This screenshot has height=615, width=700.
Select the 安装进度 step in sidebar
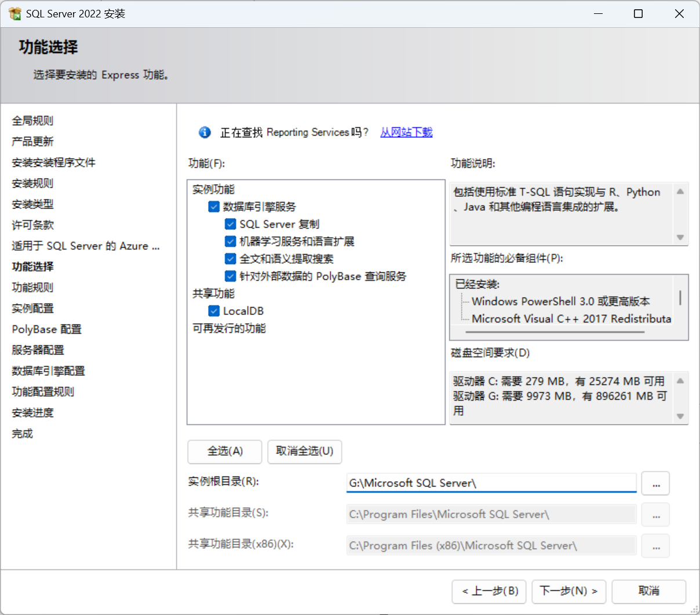(33, 412)
